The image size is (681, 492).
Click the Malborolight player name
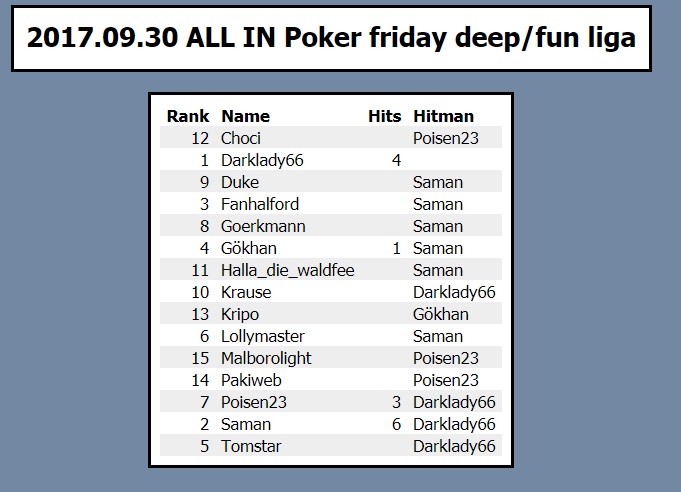coord(266,358)
